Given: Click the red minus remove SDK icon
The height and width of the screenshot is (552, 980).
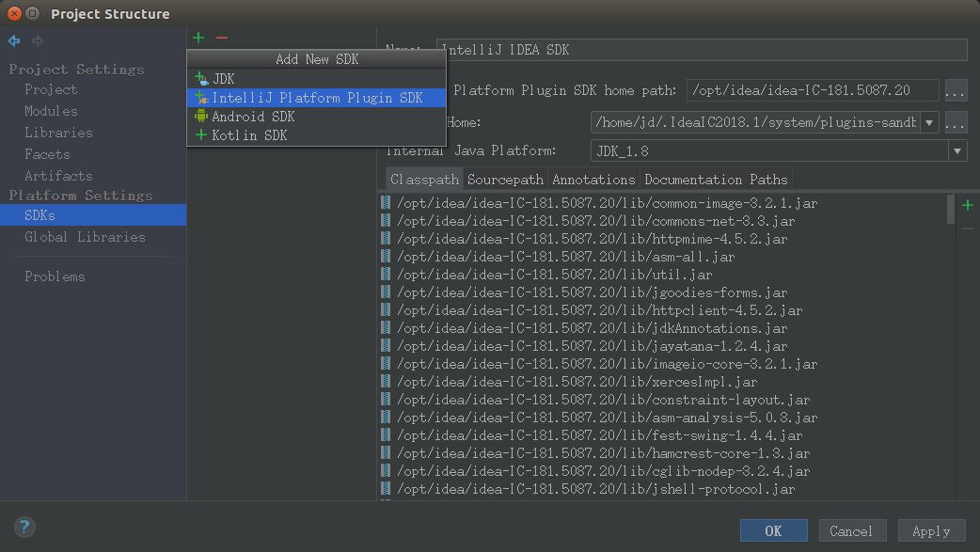Looking at the screenshot, I should [x=222, y=39].
